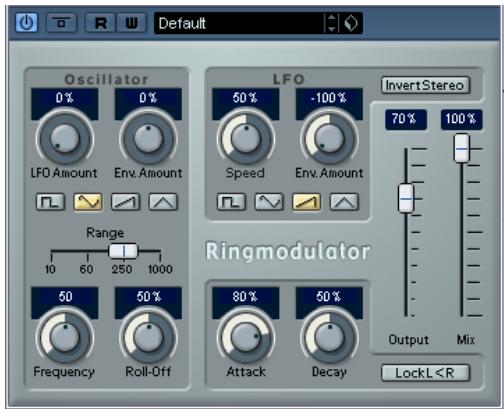The width and height of the screenshot is (504, 409).
Task: Click the Output fader handle
Action: (x=406, y=198)
